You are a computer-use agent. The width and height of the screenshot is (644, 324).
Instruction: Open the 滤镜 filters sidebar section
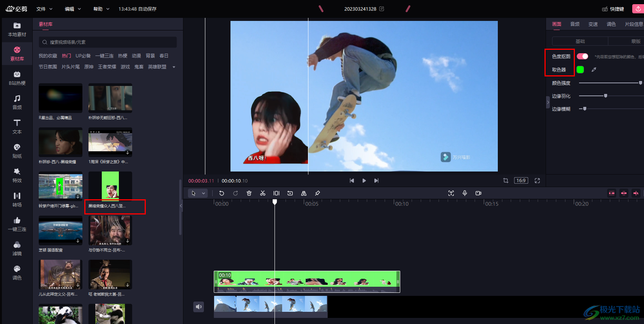point(17,249)
